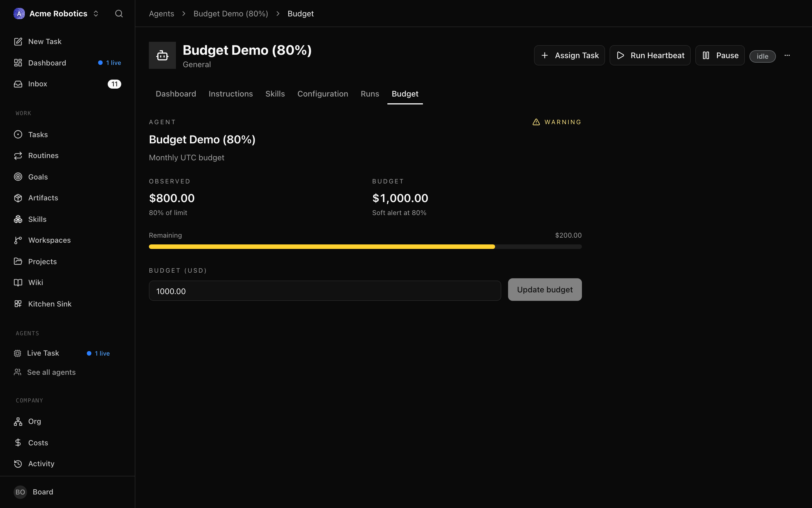Viewport: 812px width, 508px height.
Task: Click the Monthly UTC budget label
Action: pyautogui.click(x=187, y=157)
